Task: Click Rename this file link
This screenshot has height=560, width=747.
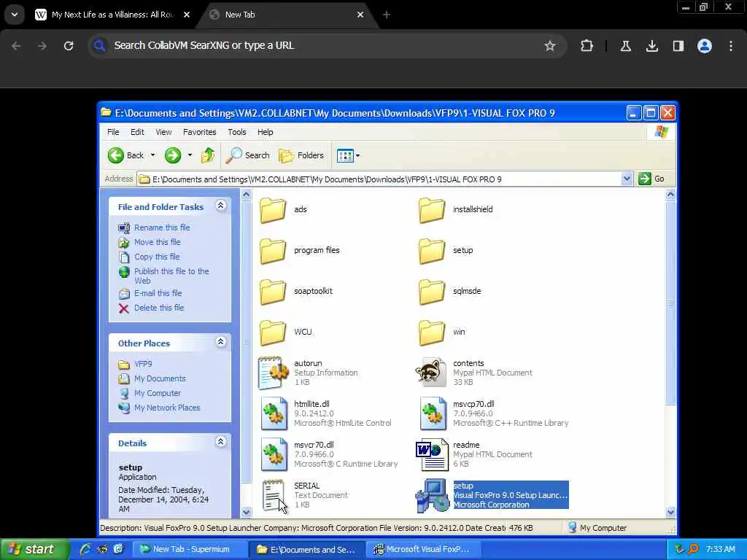Action: click(162, 227)
